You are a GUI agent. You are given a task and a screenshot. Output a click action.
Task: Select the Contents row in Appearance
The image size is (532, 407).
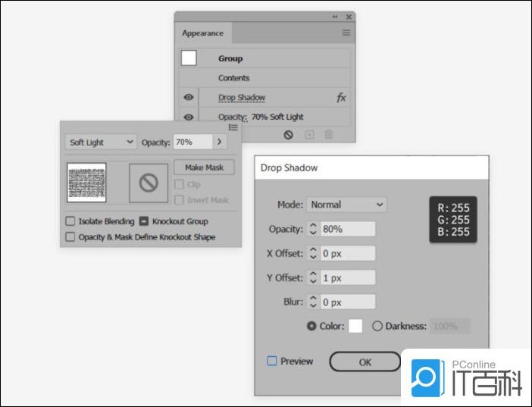pyautogui.click(x=265, y=78)
